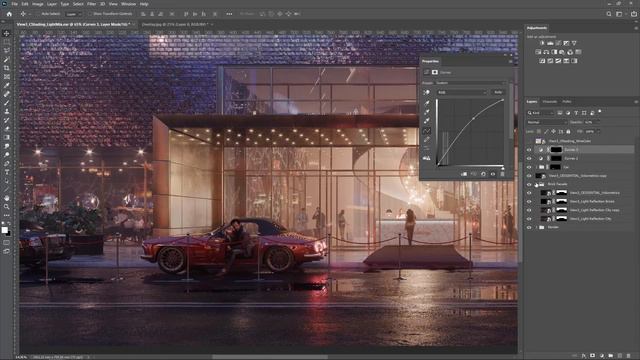Add a Brightness/Contrast adjustment from the Adjustments panel

click(542, 43)
